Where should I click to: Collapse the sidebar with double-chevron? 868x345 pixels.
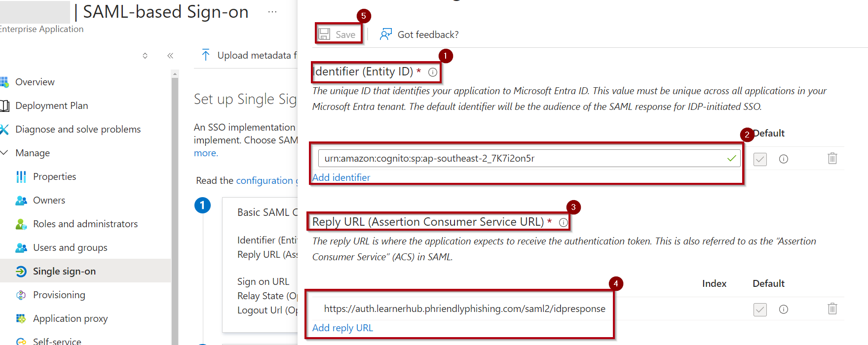(170, 56)
